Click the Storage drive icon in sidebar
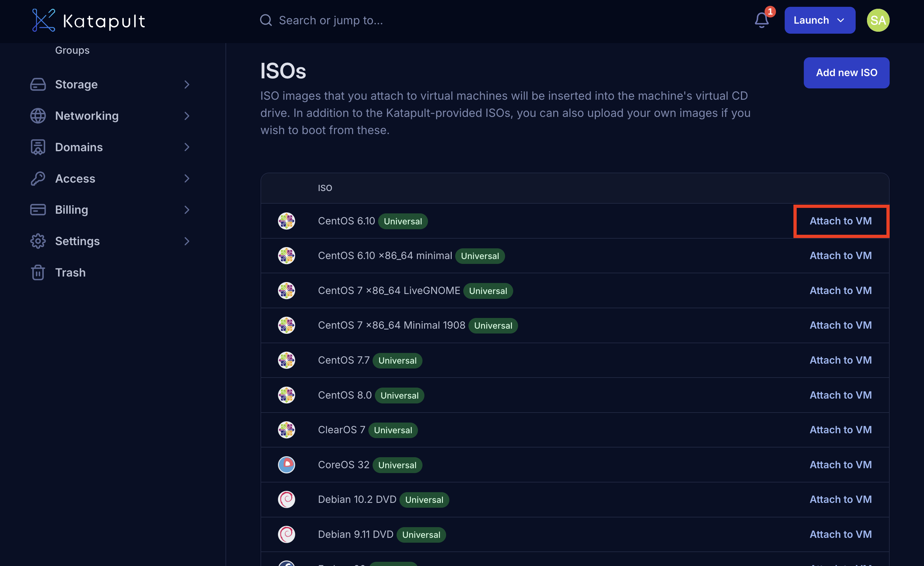924x566 pixels. coord(38,84)
